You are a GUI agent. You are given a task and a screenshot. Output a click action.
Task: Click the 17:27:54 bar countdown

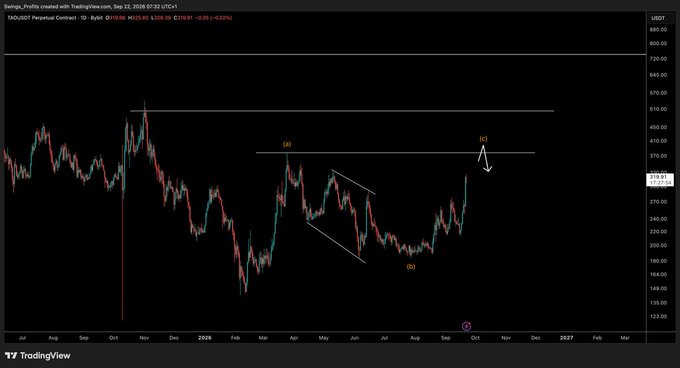click(x=660, y=183)
